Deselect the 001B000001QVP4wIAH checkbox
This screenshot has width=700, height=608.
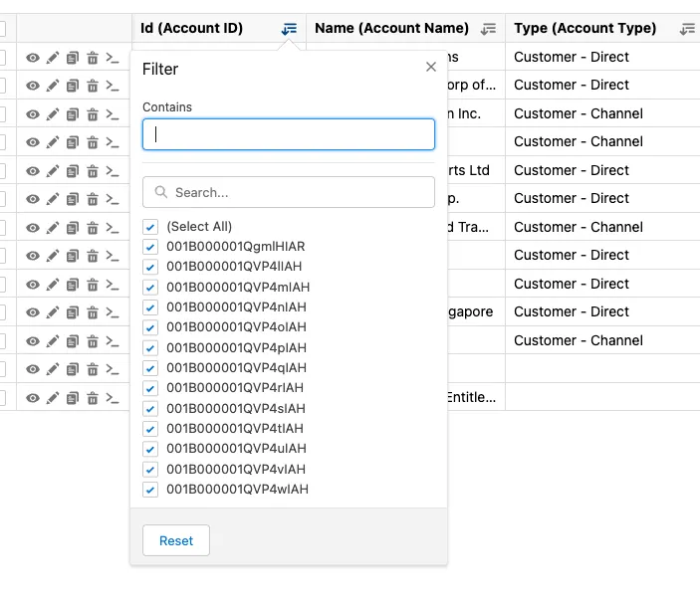[150, 490]
